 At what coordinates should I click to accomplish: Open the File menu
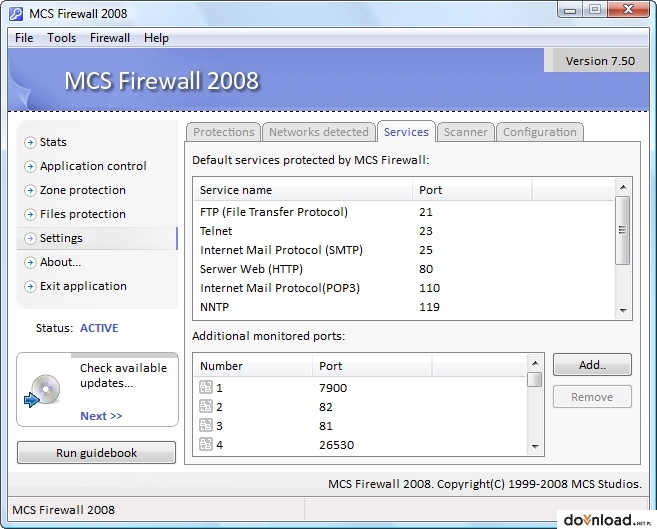[x=24, y=38]
